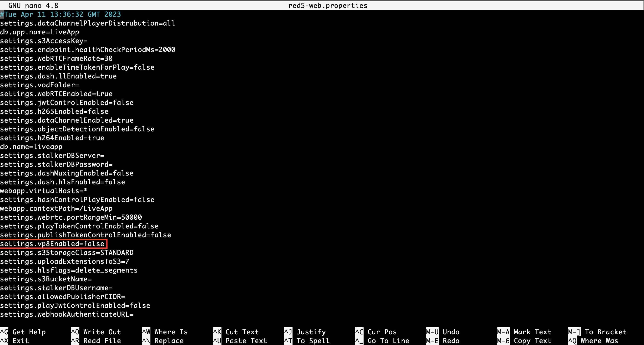This screenshot has width=644, height=345.
Task: Click the settings.vodFolder= line
Action: point(39,85)
